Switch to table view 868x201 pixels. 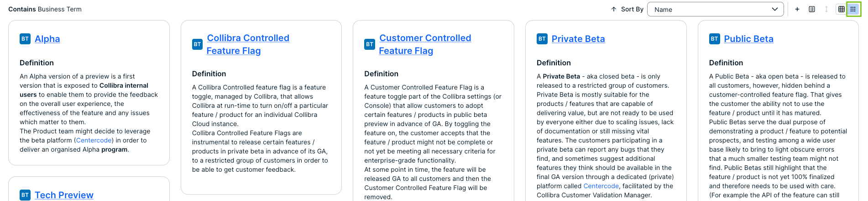click(842, 9)
